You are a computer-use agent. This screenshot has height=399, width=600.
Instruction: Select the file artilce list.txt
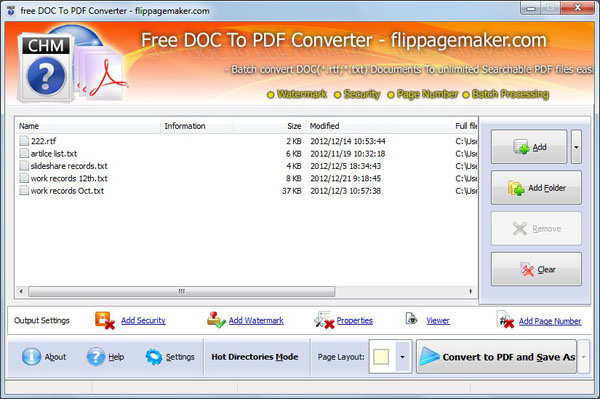pyautogui.click(x=54, y=154)
